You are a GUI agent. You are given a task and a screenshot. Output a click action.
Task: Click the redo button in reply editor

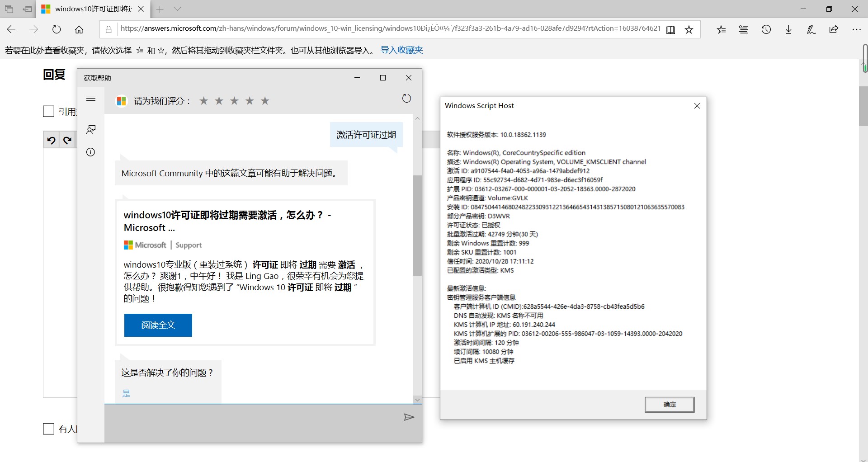67,140
